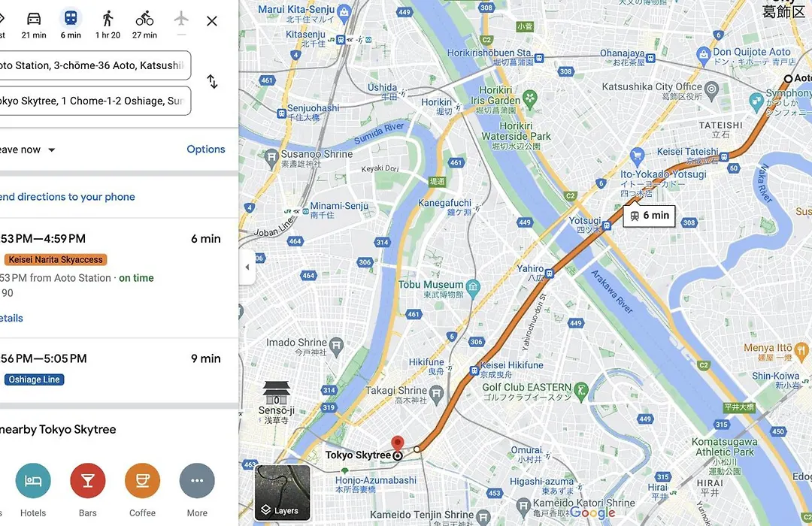Edit the Tokyo Skytree destination field

[95, 101]
